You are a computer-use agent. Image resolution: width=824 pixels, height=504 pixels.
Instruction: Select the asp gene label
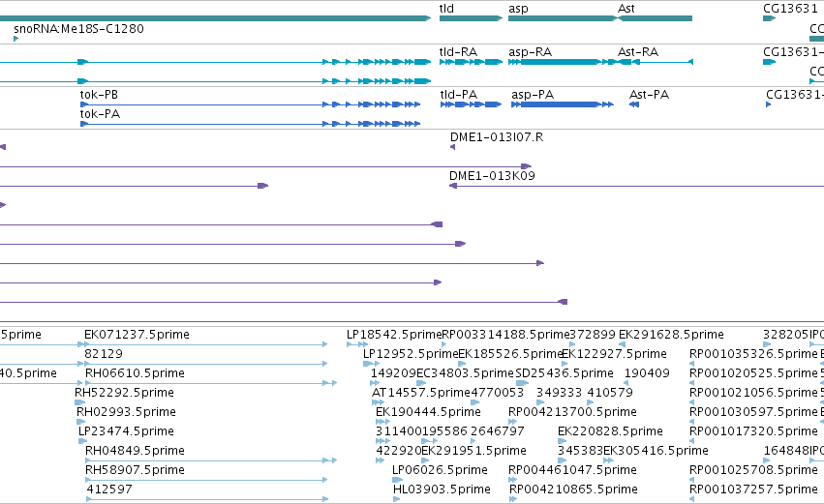point(518,9)
